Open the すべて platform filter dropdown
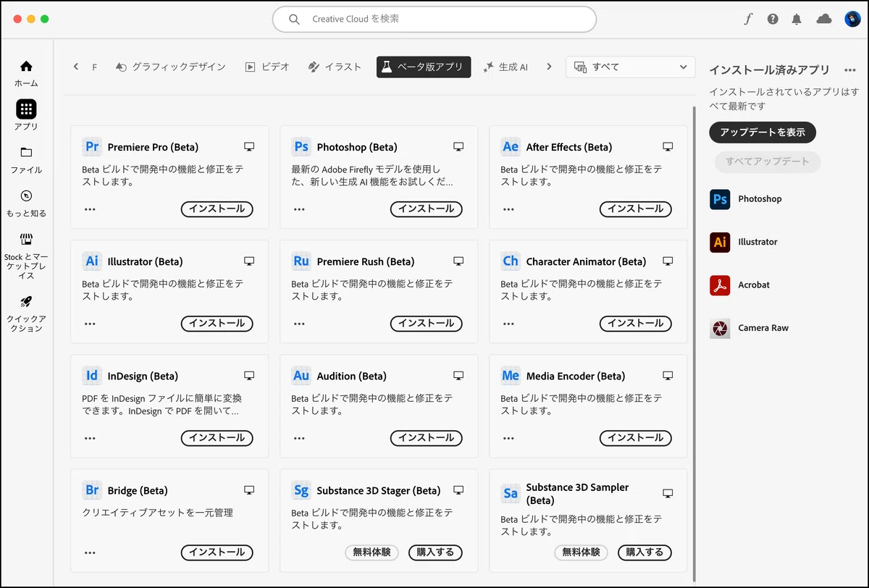869x588 pixels. (x=630, y=67)
